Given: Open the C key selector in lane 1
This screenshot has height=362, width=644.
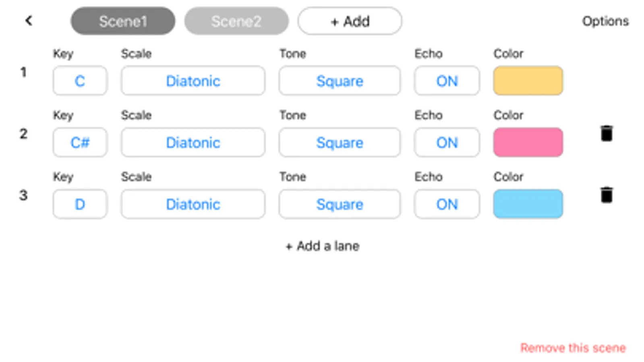Looking at the screenshot, I should [x=80, y=81].
